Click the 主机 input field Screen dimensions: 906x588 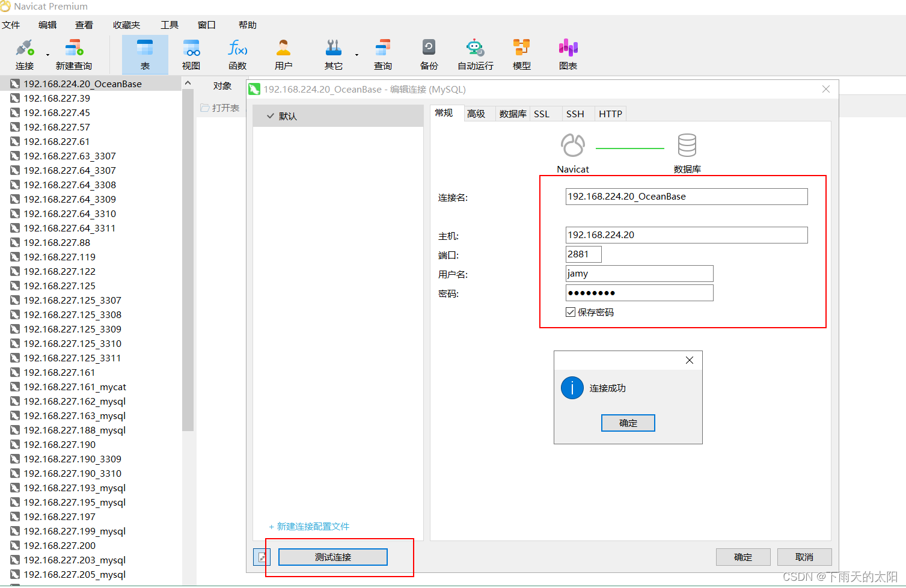[x=687, y=235]
